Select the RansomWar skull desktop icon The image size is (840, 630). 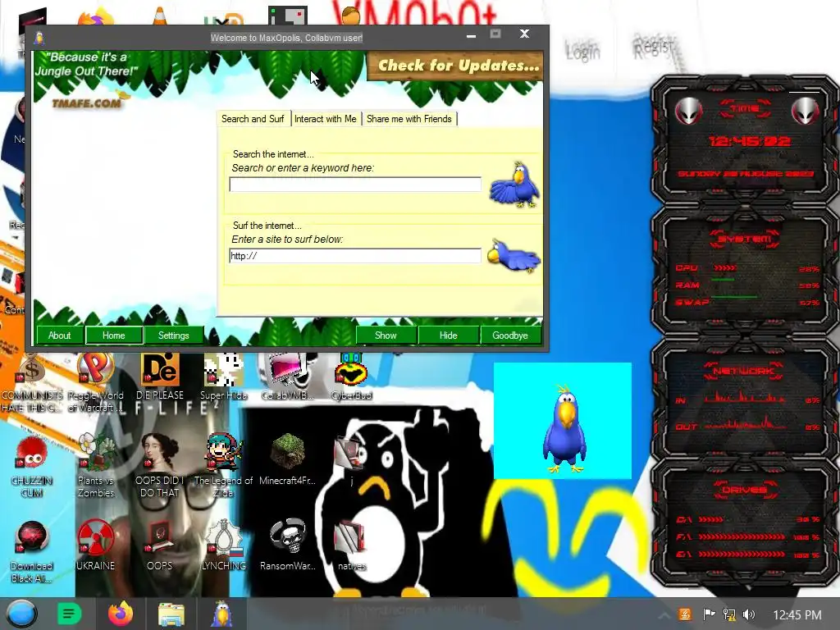288,546
